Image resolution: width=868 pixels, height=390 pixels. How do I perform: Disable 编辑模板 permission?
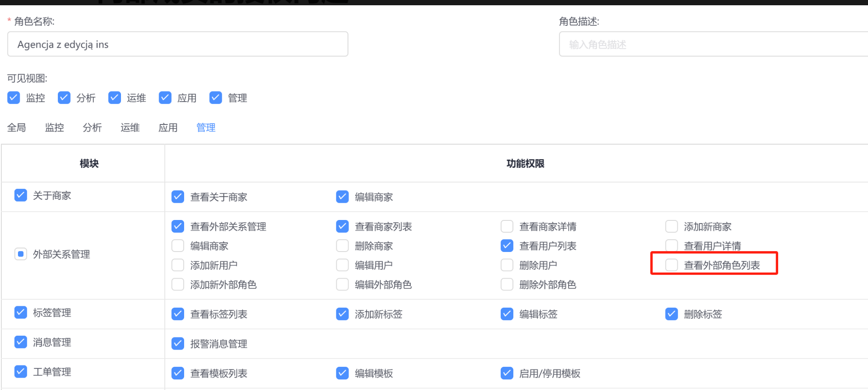pos(342,373)
